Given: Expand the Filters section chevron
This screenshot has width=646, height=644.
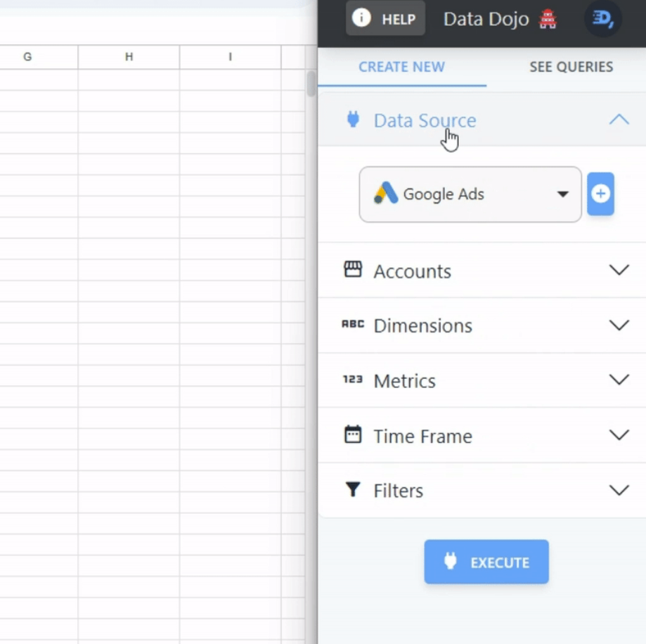Looking at the screenshot, I should pyautogui.click(x=619, y=490).
